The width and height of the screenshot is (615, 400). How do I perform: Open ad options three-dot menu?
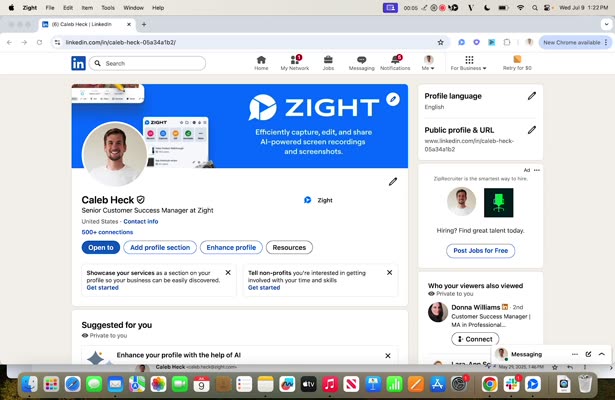537,170
